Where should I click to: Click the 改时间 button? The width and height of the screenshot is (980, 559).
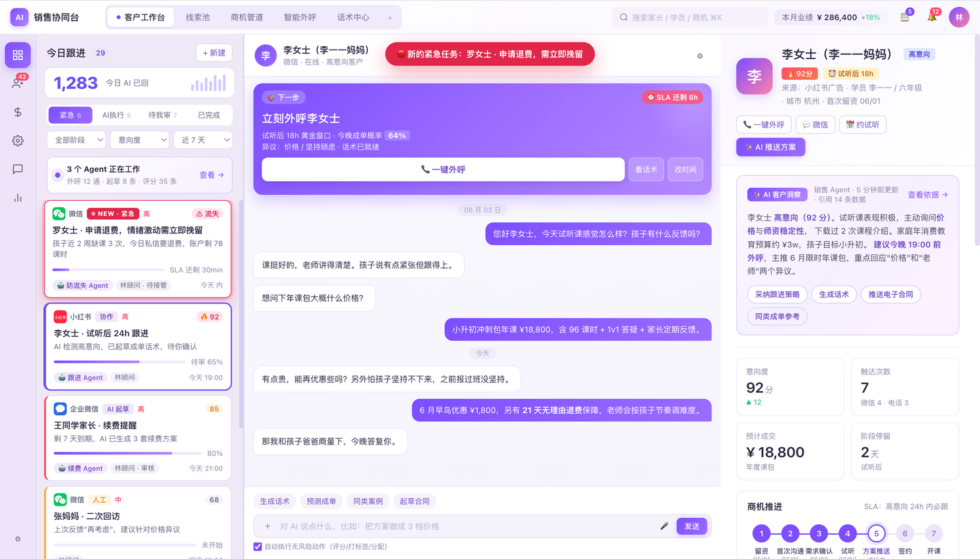click(685, 169)
